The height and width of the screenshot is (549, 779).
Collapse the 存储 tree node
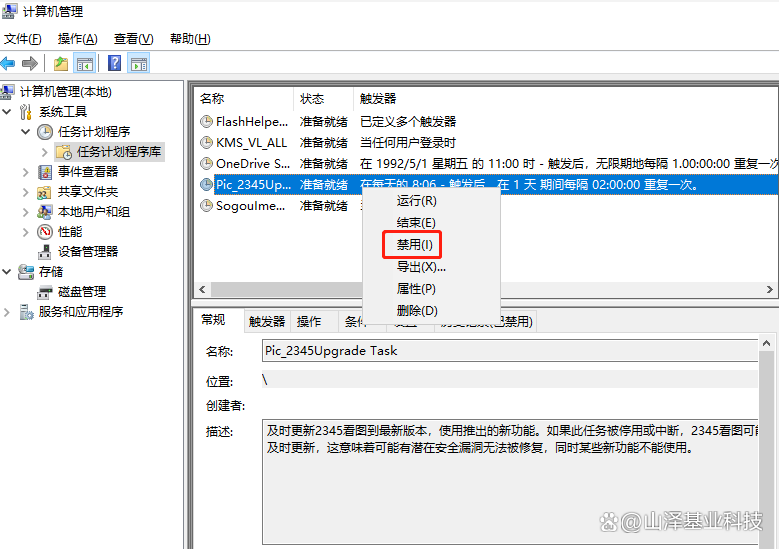pyautogui.click(x=7, y=272)
